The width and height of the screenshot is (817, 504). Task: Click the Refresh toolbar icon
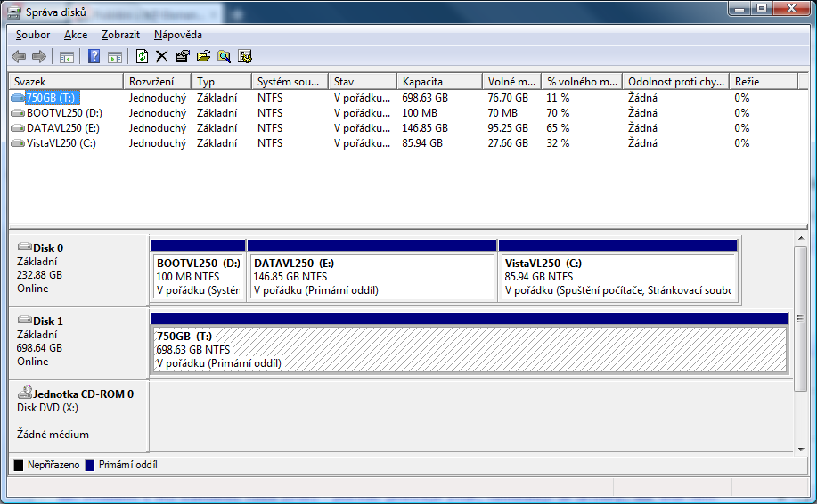142,57
